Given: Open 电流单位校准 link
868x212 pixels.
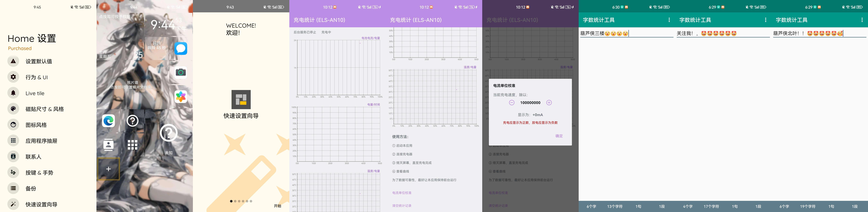Looking at the screenshot, I should tap(402, 193).
